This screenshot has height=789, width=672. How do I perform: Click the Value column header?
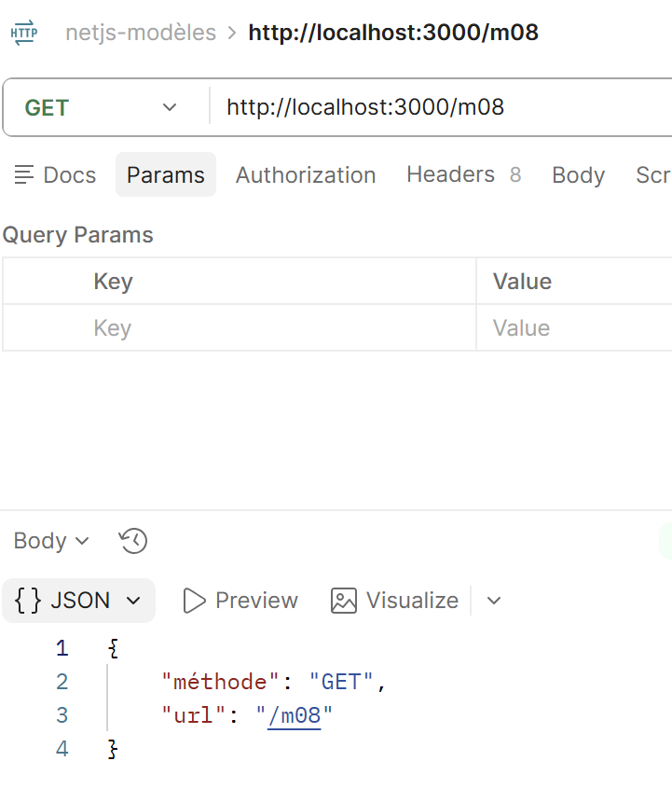[x=522, y=282]
